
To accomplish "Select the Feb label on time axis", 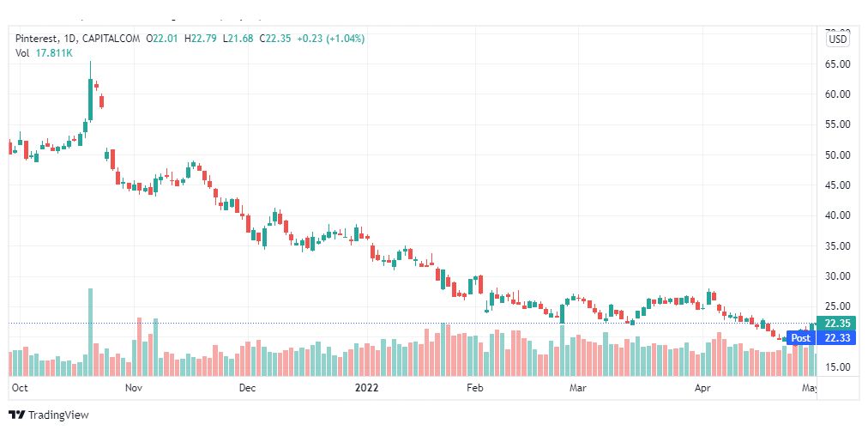I will coord(475,388).
